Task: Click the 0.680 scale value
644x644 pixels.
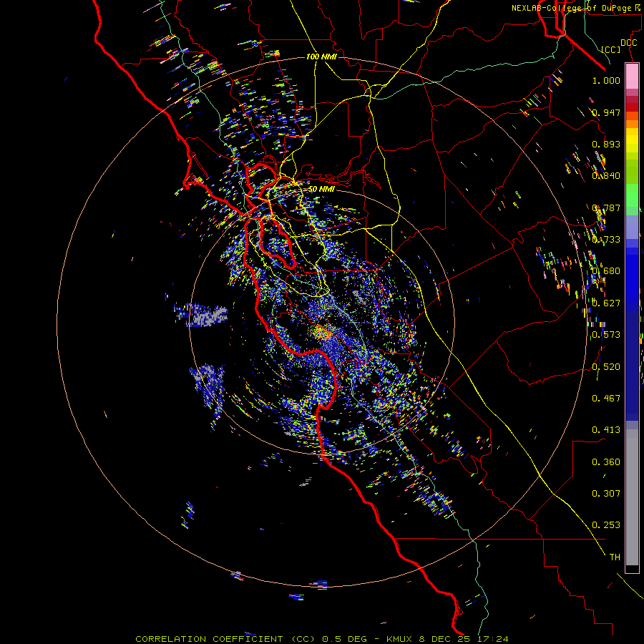Action: 606,271
